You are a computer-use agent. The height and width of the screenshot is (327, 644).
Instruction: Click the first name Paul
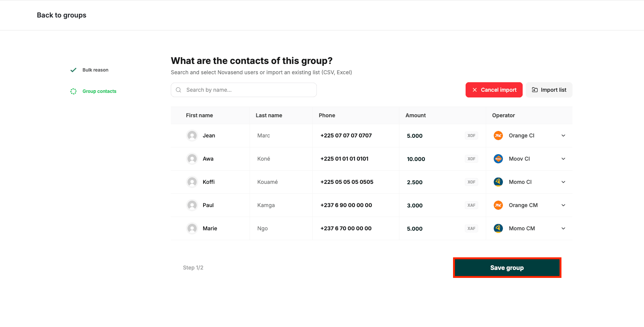pos(208,205)
